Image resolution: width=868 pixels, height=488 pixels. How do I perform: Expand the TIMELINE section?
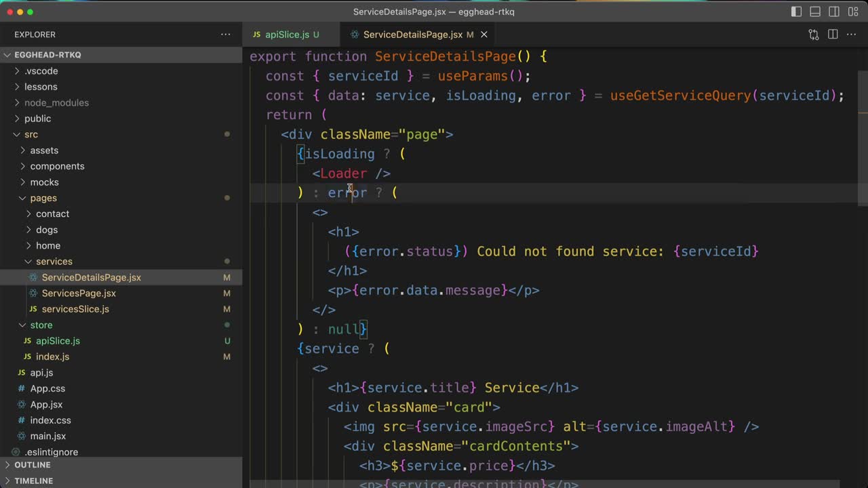[33, 481]
